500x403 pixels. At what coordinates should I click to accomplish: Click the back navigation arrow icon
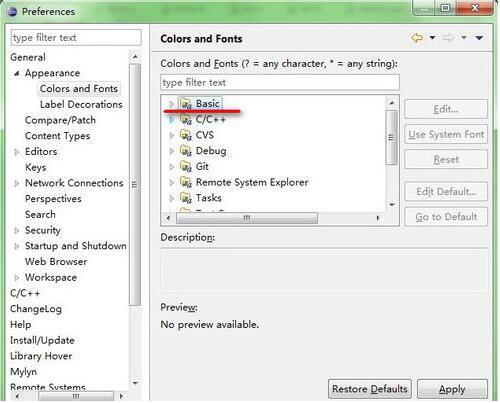tap(417, 38)
